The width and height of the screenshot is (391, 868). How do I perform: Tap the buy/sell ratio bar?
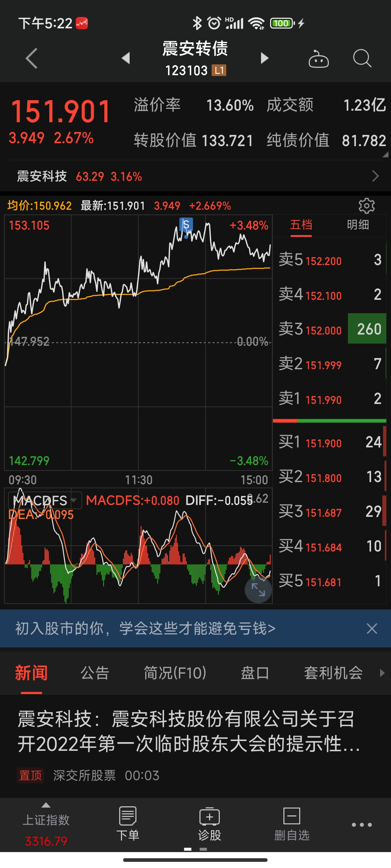click(x=329, y=421)
